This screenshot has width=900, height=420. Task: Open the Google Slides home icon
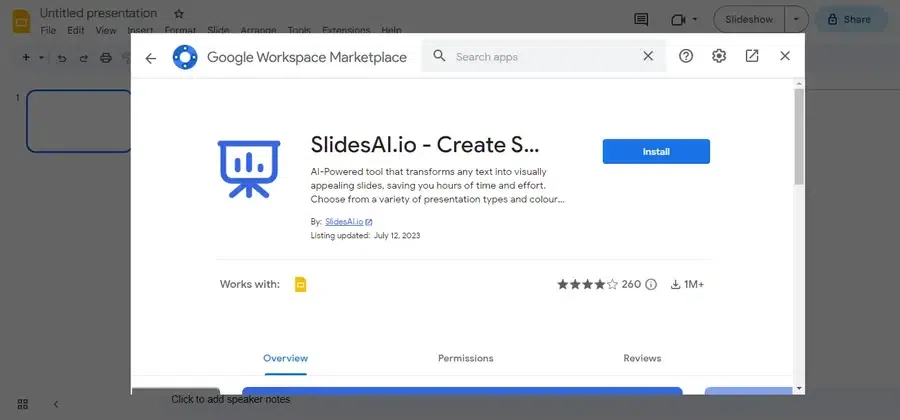point(21,22)
